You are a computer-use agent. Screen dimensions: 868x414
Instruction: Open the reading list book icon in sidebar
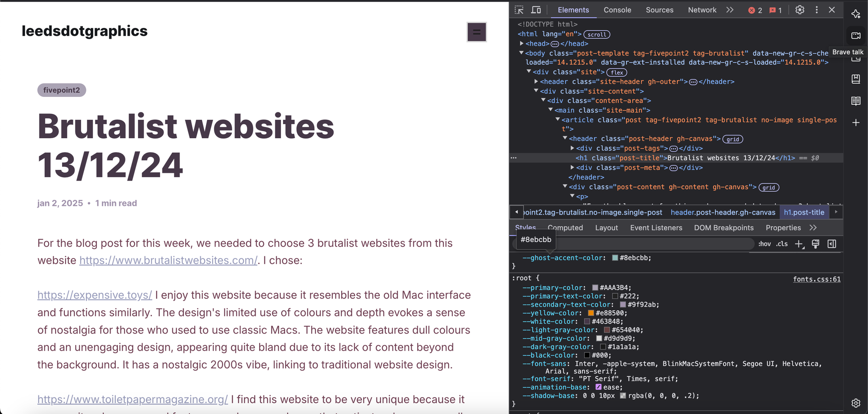point(856,101)
